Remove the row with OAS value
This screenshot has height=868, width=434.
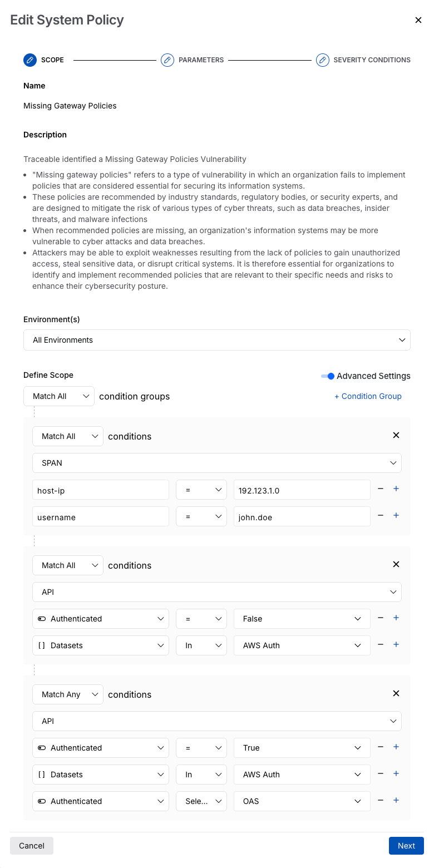pyautogui.click(x=381, y=800)
